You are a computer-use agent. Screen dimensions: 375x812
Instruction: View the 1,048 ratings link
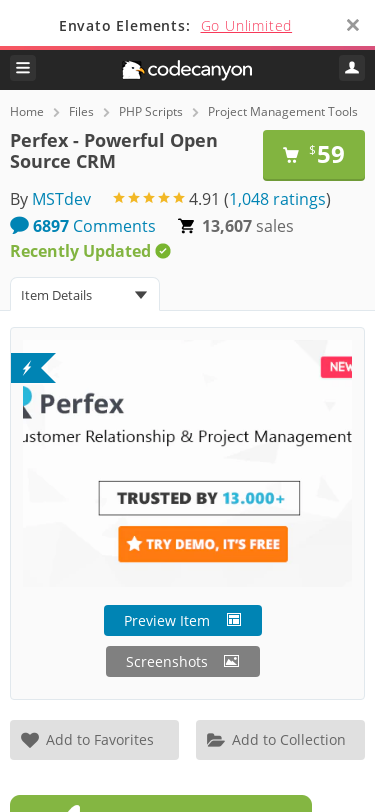[x=278, y=199]
